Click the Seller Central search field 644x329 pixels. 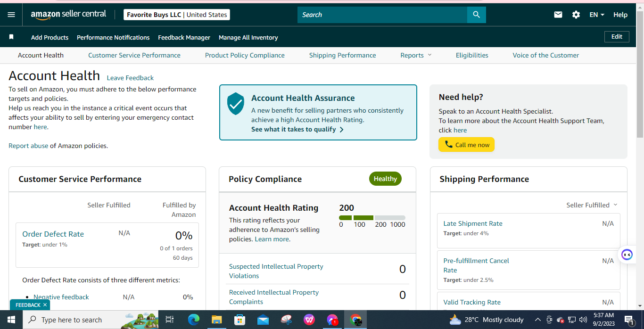pos(382,15)
